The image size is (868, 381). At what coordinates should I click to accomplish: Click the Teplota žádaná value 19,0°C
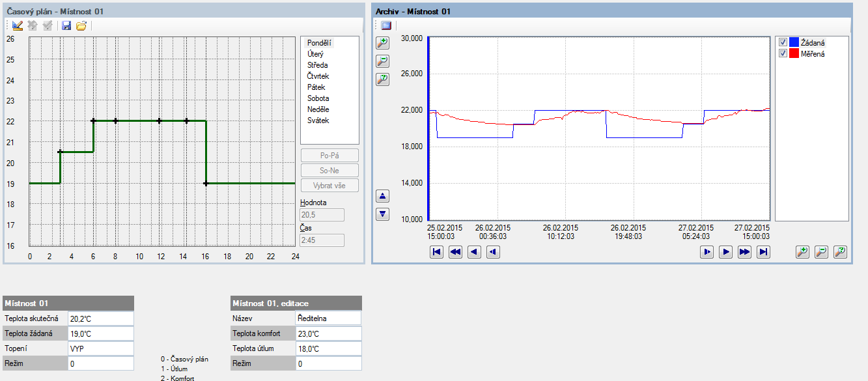coord(101,333)
